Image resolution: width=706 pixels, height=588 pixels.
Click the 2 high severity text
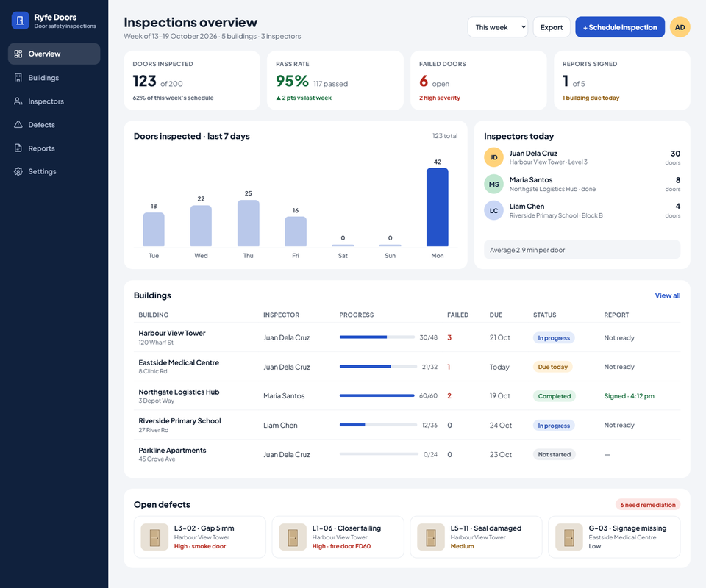(x=440, y=98)
